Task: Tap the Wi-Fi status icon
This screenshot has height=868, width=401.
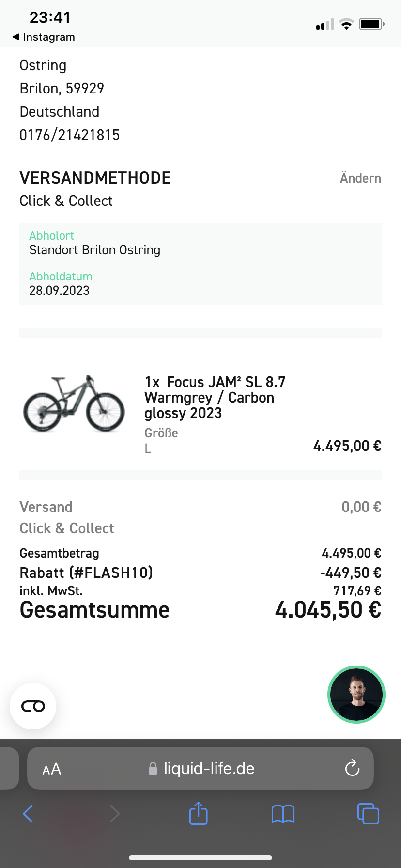Action: (346, 24)
